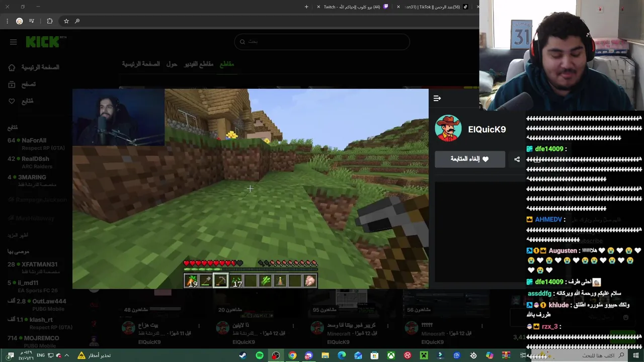Expand أظهر المزيد in sidebar

click(x=18, y=235)
